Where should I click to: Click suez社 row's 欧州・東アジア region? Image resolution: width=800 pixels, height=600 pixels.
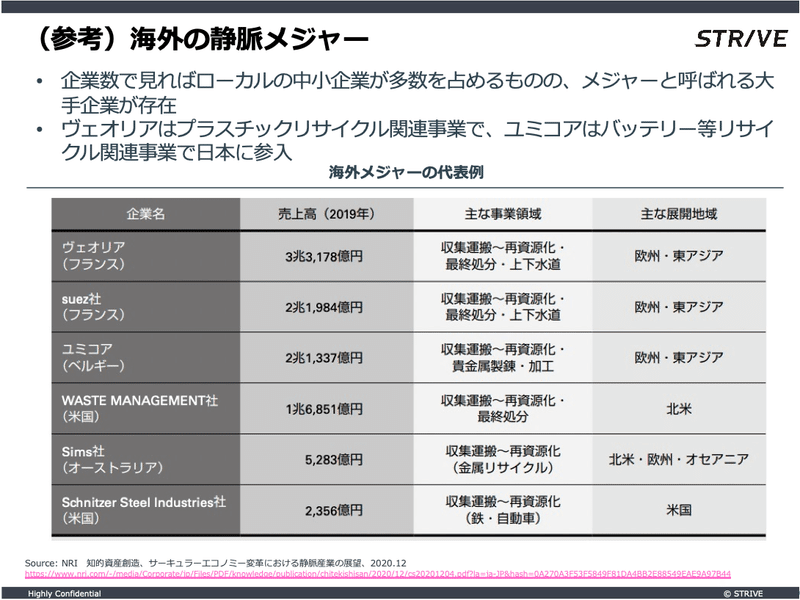[x=679, y=307]
